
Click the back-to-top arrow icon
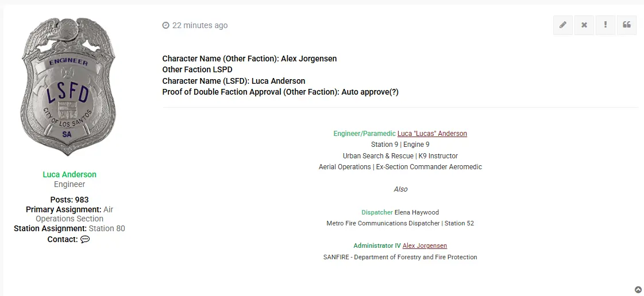(638, 290)
